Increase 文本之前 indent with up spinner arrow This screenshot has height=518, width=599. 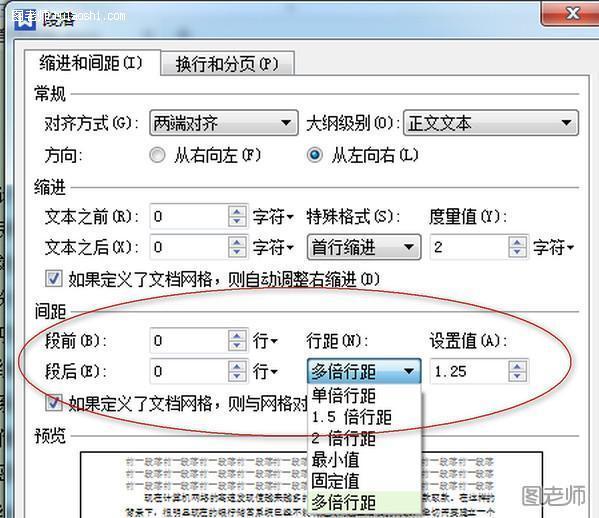pos(237,212)
